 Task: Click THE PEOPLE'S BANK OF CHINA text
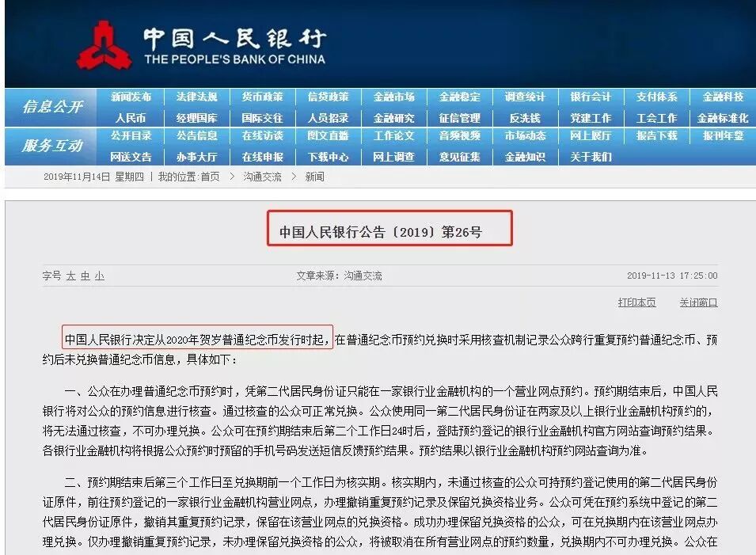(x=235, y=59)
